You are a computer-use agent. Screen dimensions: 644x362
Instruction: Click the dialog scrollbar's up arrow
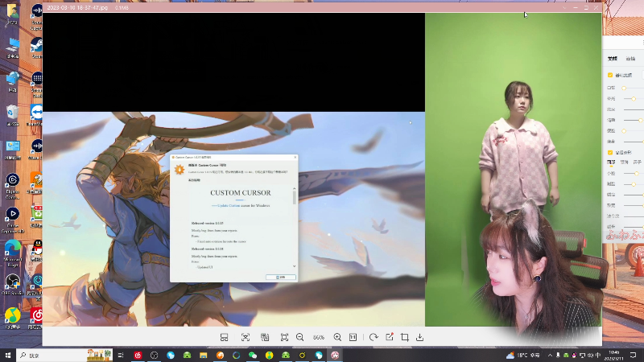tap(294, 188)
